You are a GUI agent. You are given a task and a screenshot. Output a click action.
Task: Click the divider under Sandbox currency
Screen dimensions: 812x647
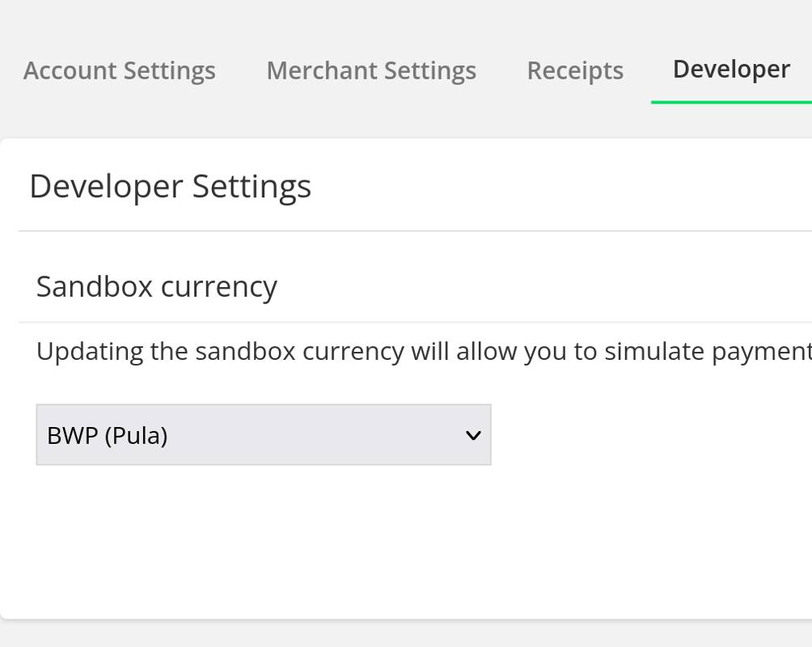pos(404,317)
